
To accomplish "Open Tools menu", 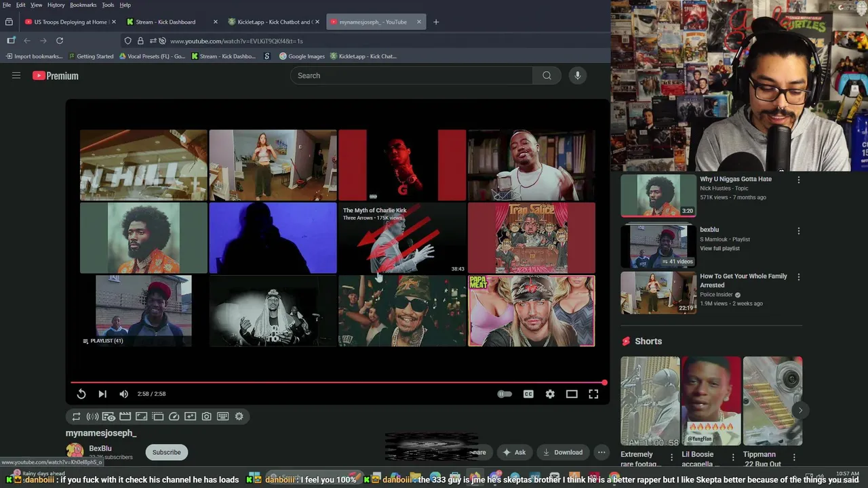I will click(108, 5).
